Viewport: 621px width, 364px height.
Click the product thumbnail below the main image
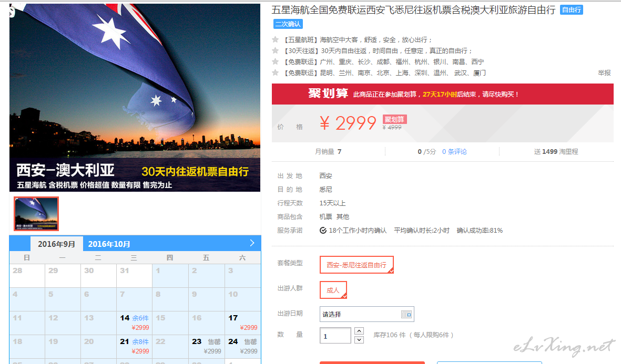tap(36, 214)
